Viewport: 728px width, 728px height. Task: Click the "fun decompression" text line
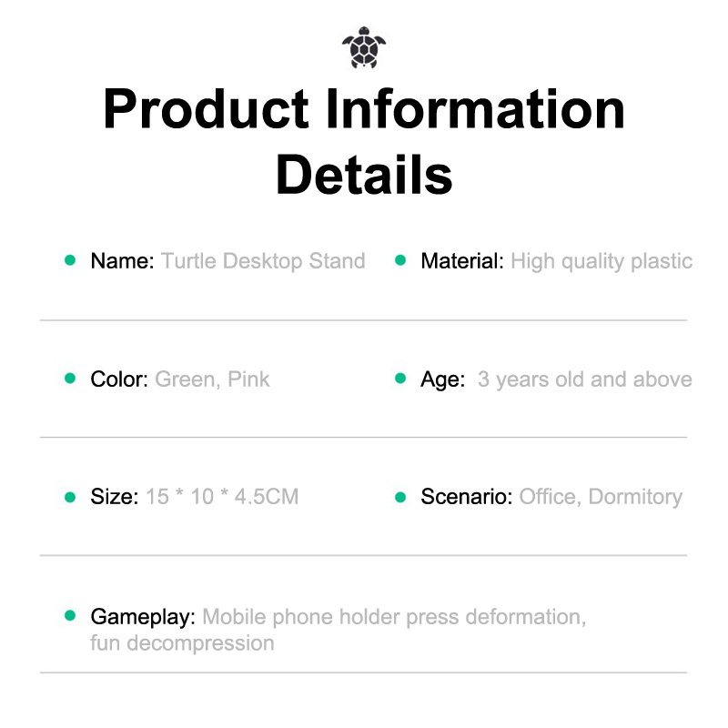[182, 643]
